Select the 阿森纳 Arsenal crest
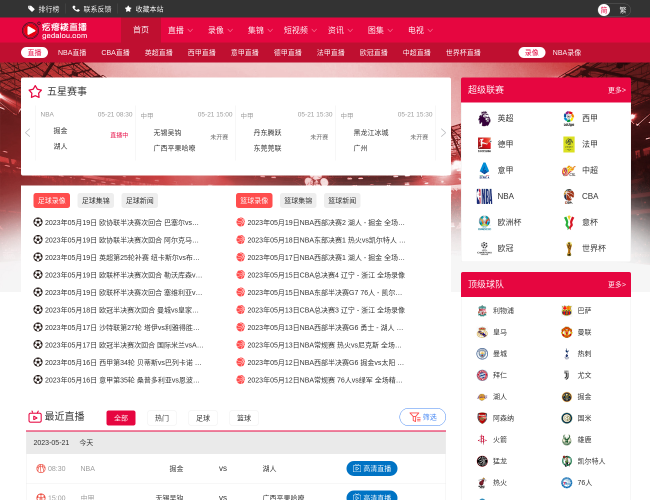Image resolution: width=650 pixels, height=500 pixels. [x=482, y=418]
